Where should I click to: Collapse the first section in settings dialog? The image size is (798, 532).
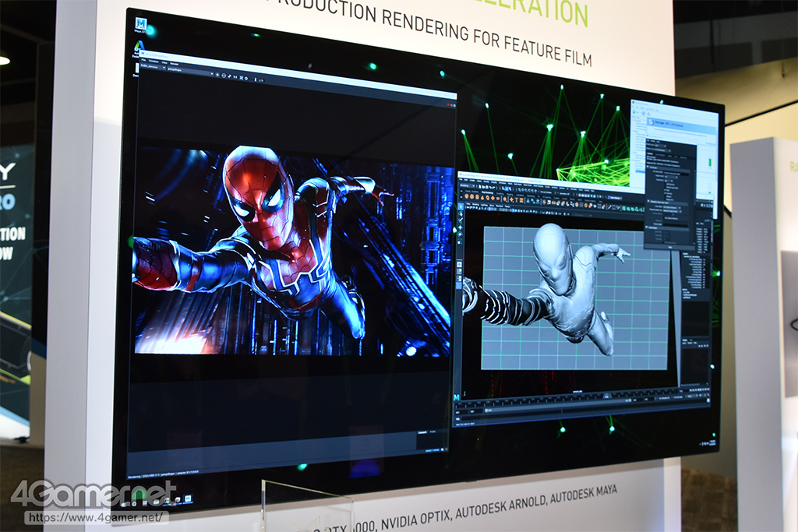pyautogui.click(x=648, y=167)
